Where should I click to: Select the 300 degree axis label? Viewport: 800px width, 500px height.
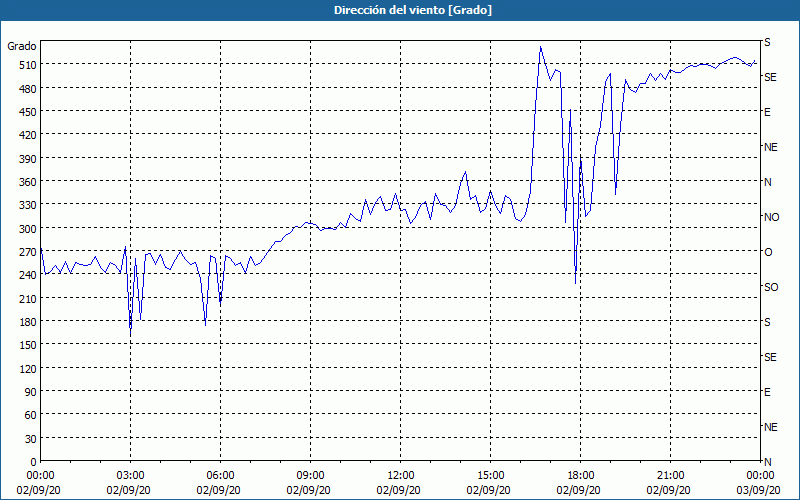pos(29,229)
